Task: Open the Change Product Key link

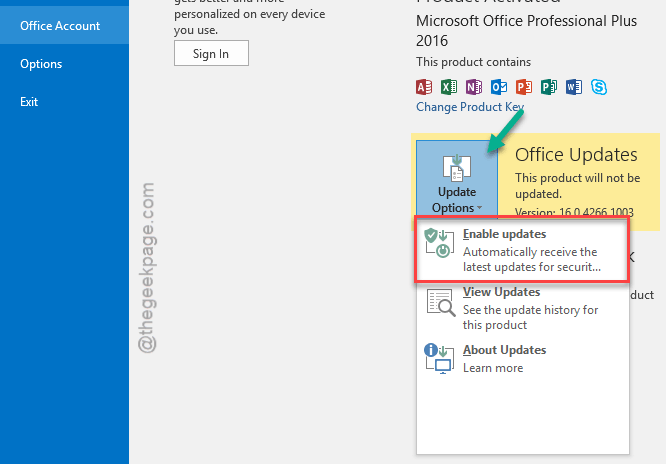Action: pyautogui.click(x=470, y=107)
